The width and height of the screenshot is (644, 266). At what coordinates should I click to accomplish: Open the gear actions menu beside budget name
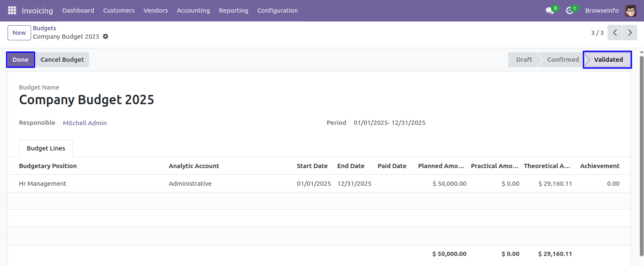tap(106, 37)
